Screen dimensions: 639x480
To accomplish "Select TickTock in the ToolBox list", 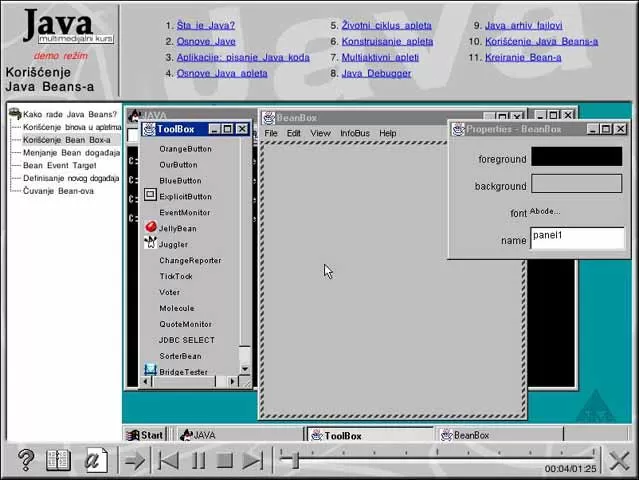I will point(176,276).
